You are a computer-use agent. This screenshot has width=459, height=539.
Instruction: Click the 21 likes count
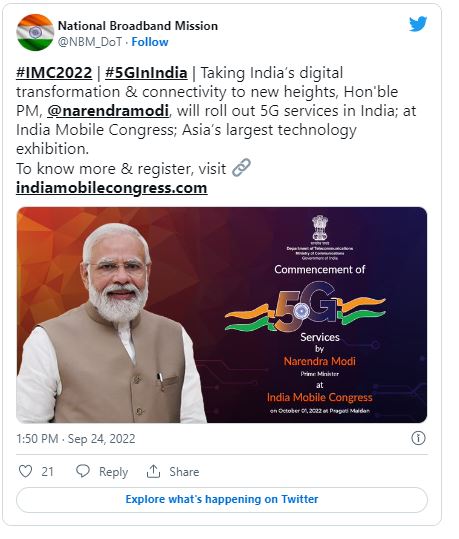(47, 472)
